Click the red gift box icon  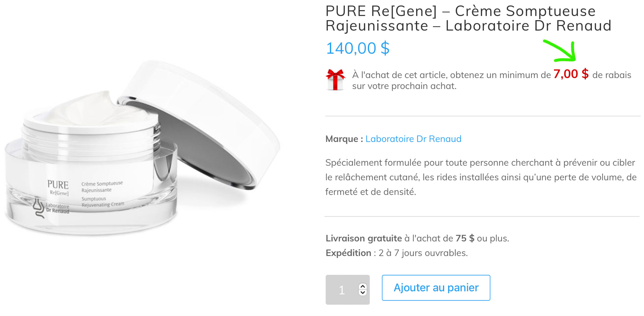point(335,80)
